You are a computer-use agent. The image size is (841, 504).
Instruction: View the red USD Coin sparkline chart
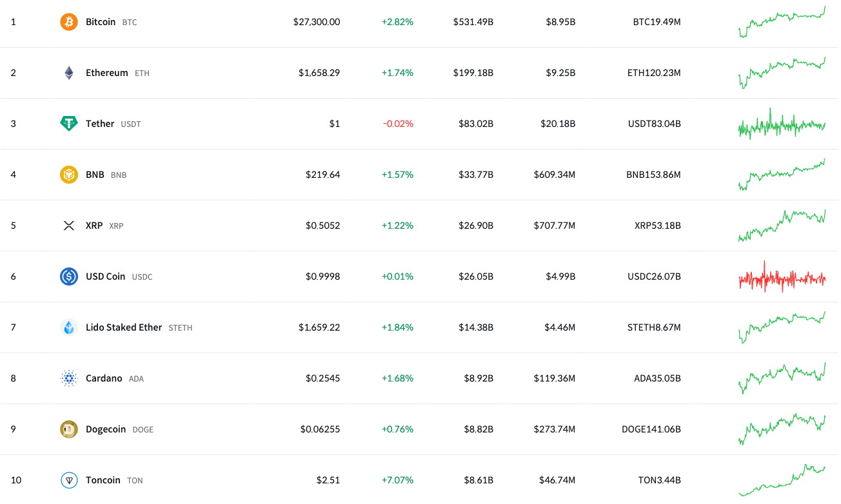[x=782, y=276]
